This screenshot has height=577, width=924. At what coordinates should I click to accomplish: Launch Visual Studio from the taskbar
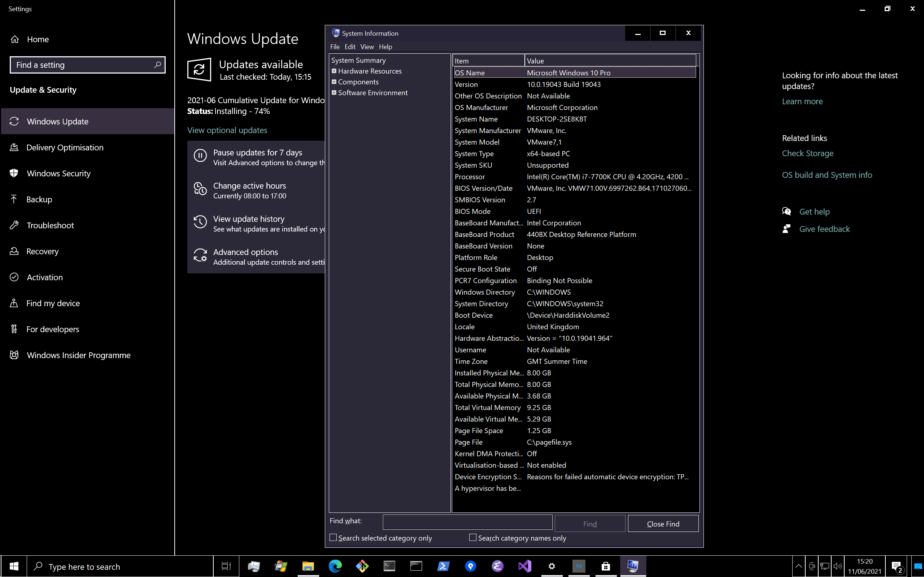click(524, 566)
